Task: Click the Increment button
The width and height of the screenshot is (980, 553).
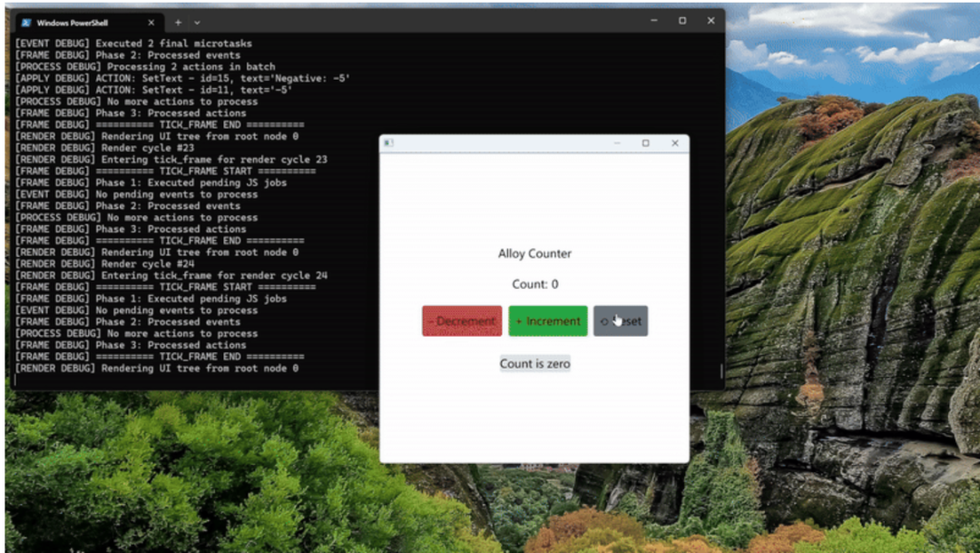Action: pos(548,321)
